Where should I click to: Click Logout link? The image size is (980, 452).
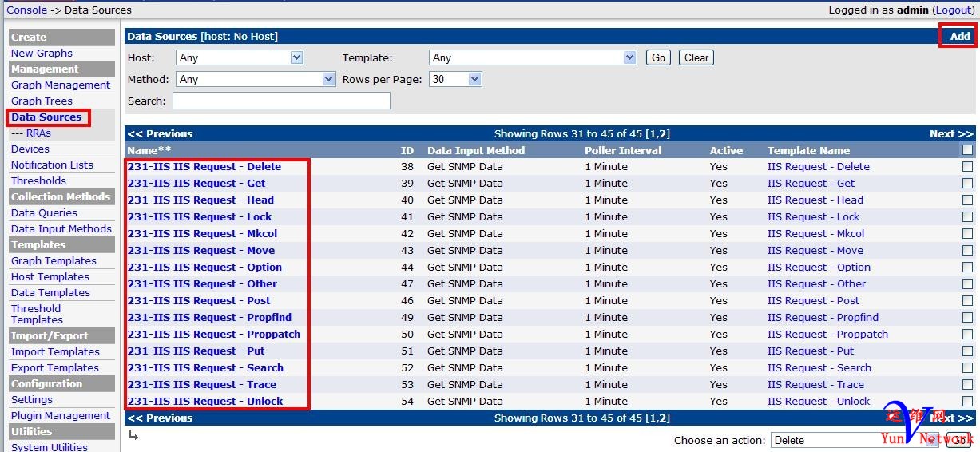coord(953,10)
